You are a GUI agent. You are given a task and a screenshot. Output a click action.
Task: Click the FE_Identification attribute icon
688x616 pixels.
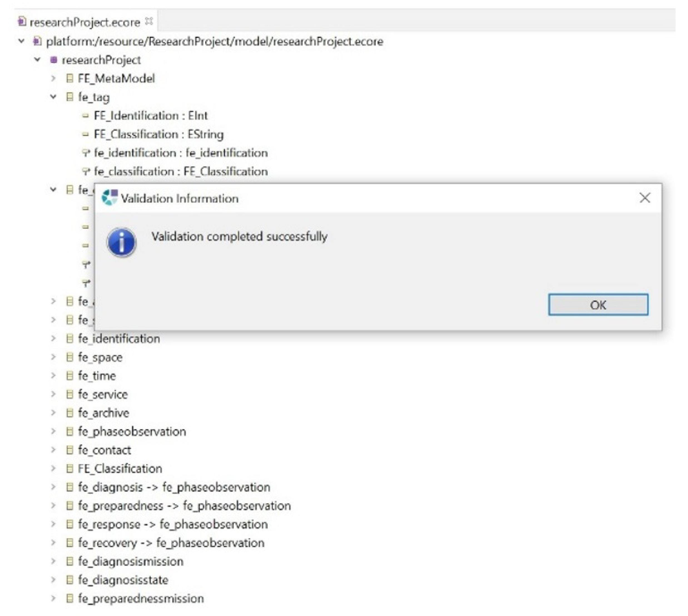(x=85, y=116)
